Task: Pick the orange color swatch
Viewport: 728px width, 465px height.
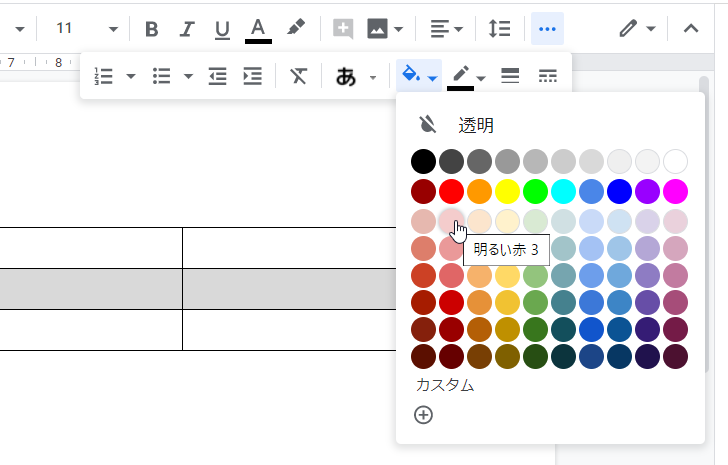Action: pyautogui.click(x=480, y=191)
